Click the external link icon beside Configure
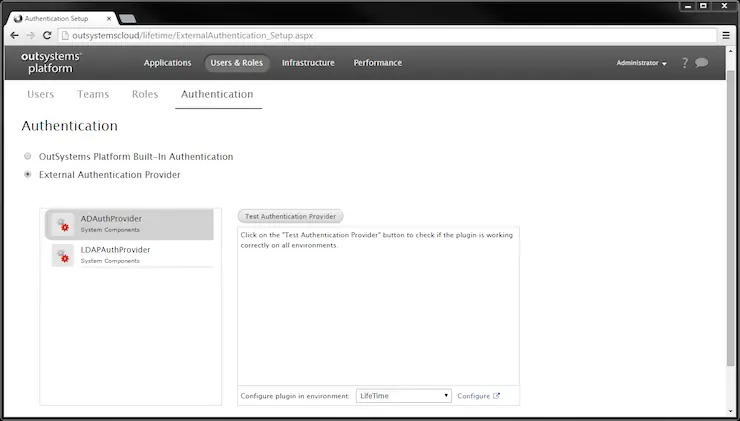This screenshot has height=421, width=740. point(496,396)
